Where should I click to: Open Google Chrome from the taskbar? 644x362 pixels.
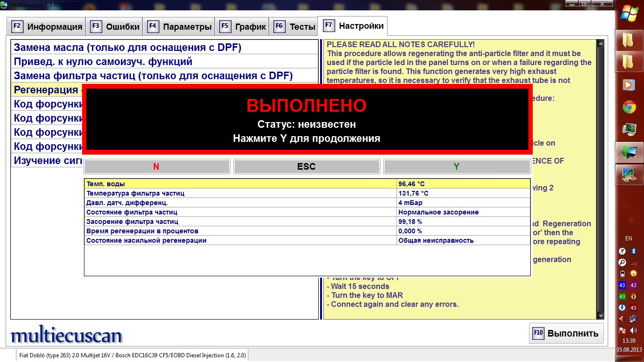[x=629, y=107]
